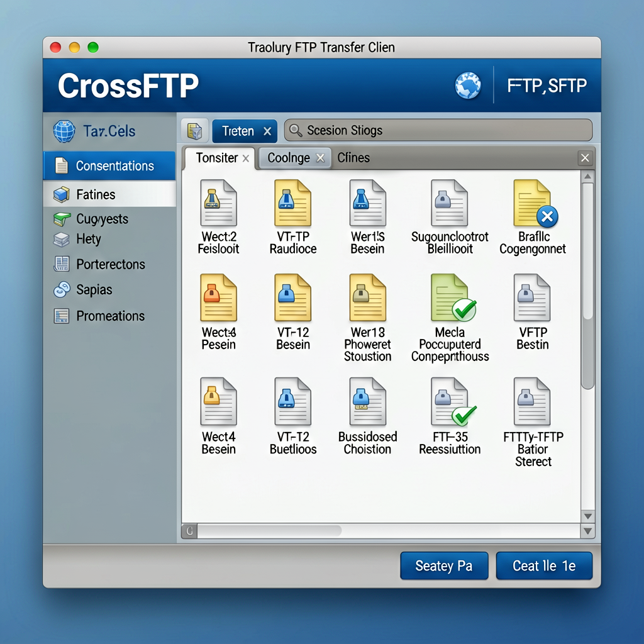Close the tab bar panel with X
644x644 pixels.
tap(586, 158)
